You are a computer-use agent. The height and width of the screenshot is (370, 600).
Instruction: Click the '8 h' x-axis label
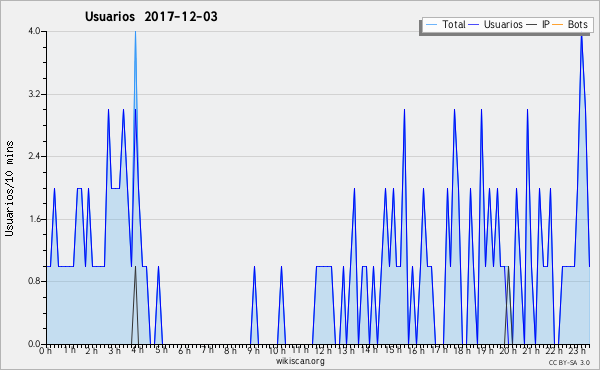click(x=230, y=350)
